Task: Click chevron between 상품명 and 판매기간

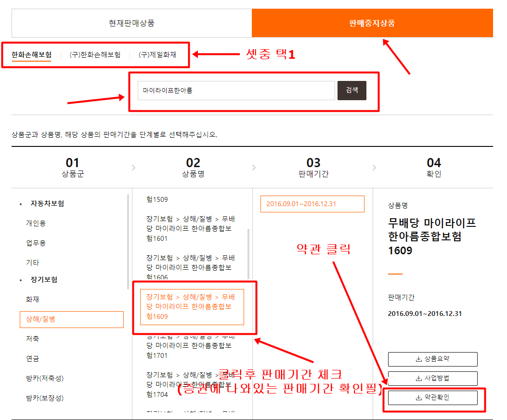Action: (254, 168)
